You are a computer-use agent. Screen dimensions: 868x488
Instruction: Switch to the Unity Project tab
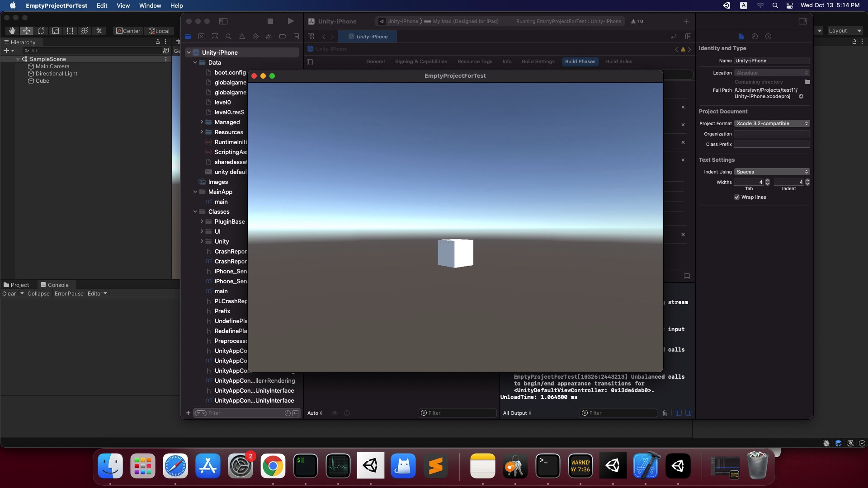(16, 285)
